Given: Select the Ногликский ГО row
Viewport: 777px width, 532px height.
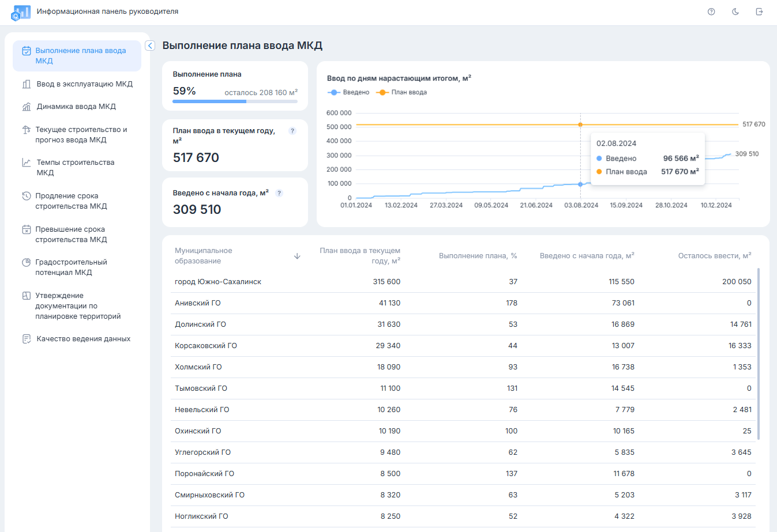Looking at the screenshot, I should point(463,516).
